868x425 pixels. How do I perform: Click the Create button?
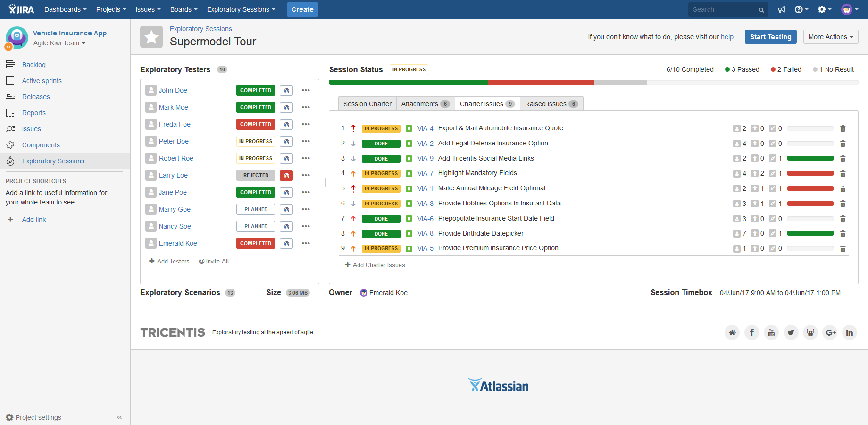point(302,9)
